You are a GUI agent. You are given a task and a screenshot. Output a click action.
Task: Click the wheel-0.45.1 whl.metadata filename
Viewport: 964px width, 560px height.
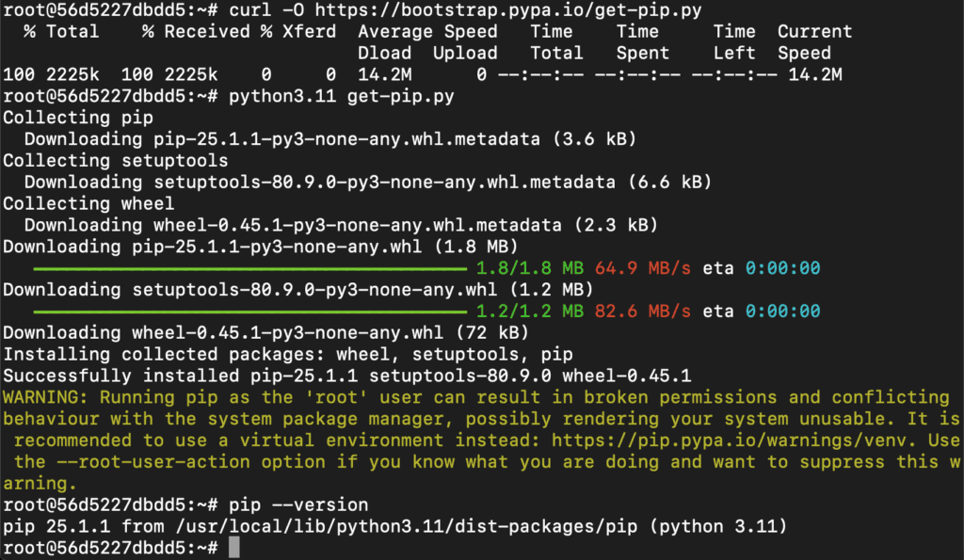click(357, 226)
